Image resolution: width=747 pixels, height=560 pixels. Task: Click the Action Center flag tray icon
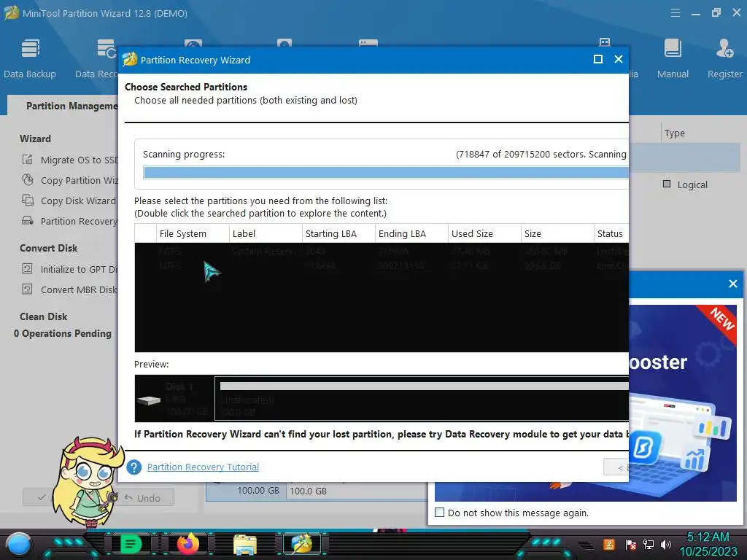[x=631, y=544]
